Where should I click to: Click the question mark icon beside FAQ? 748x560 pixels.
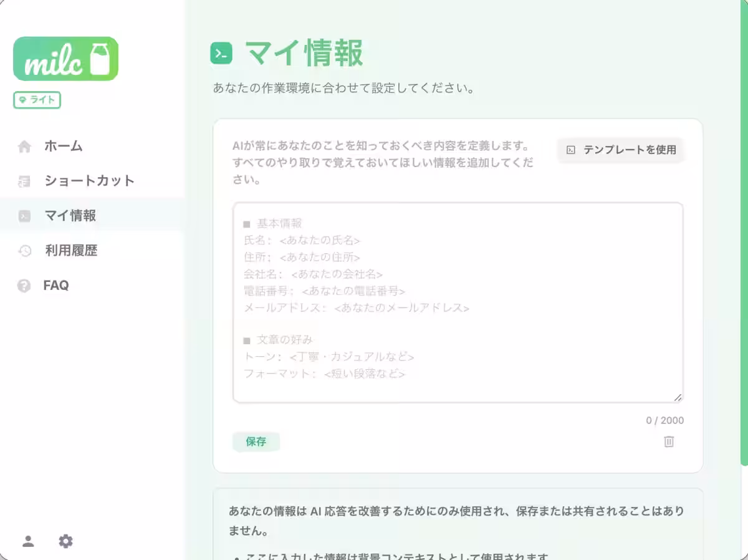(x=25, y=286)
